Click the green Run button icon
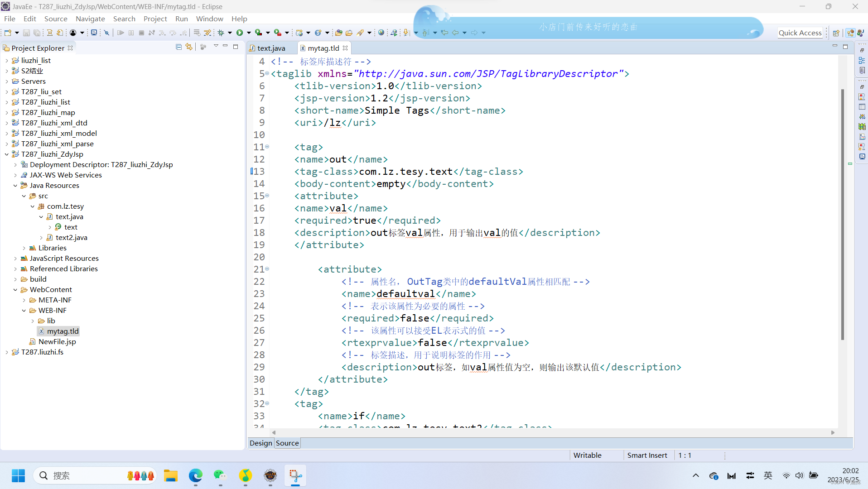Viewport: 868px width, 489px height. click(x=240, y=33)
